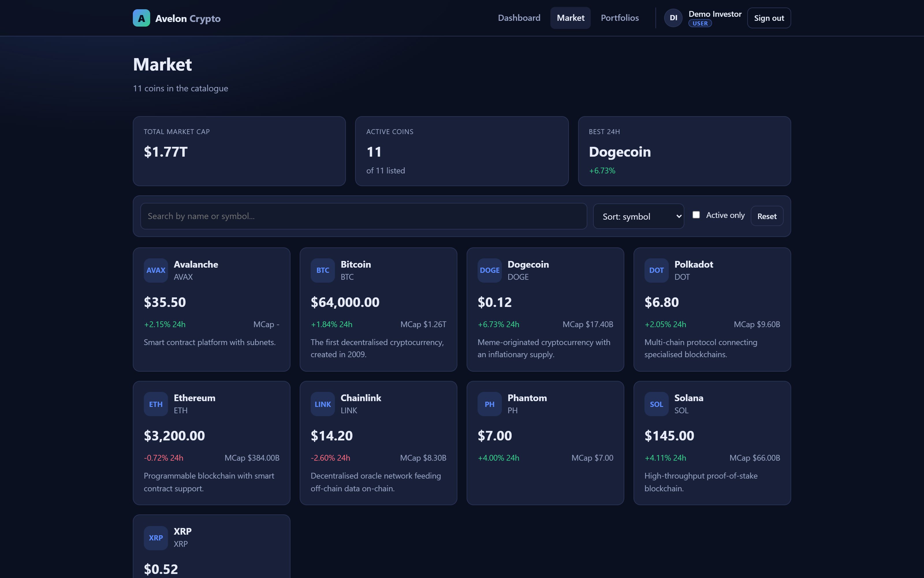Select the Market navigation tab

pos(571,18)
